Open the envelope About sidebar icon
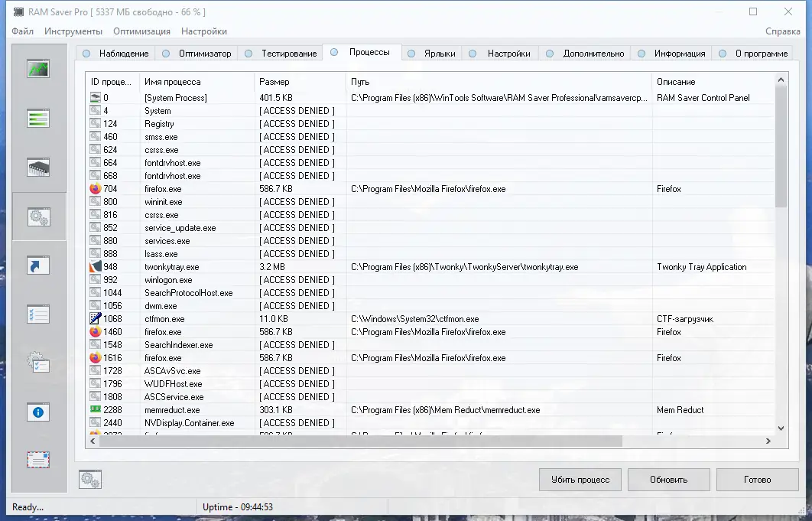The width and height of the screenshot is (812, 521). point(38,459)
